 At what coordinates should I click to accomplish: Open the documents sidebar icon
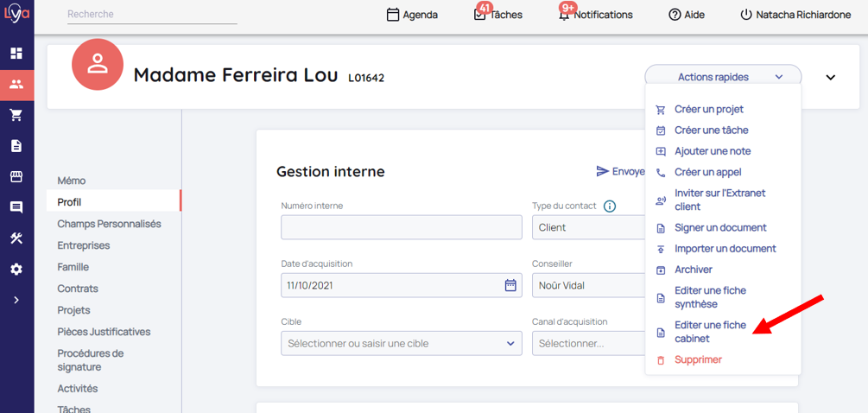click(x=16, y=146)
